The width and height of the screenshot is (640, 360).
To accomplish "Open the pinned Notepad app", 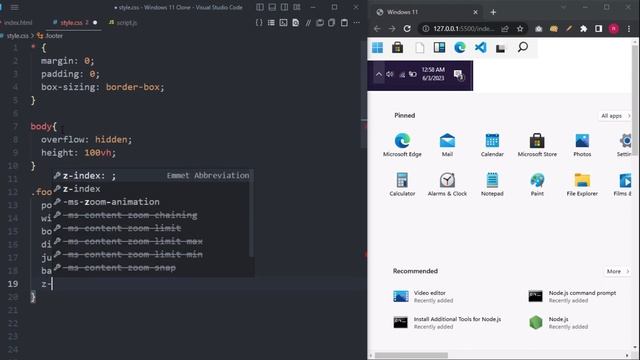I will coord(492,184).
